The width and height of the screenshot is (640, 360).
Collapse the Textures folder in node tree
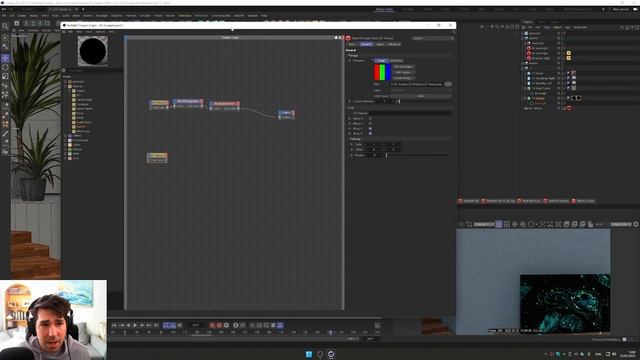[66, 86]
